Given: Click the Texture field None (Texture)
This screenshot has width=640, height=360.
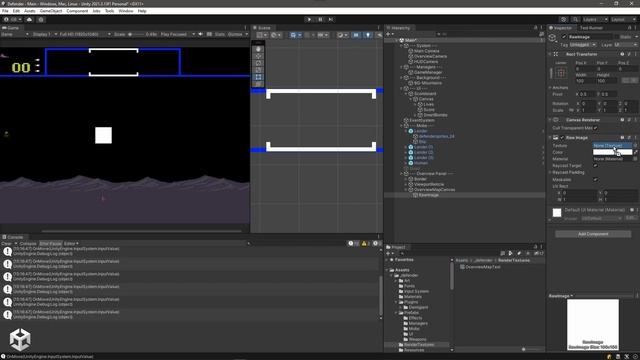Looking at the screenshot, I should (x=612, y=145).
